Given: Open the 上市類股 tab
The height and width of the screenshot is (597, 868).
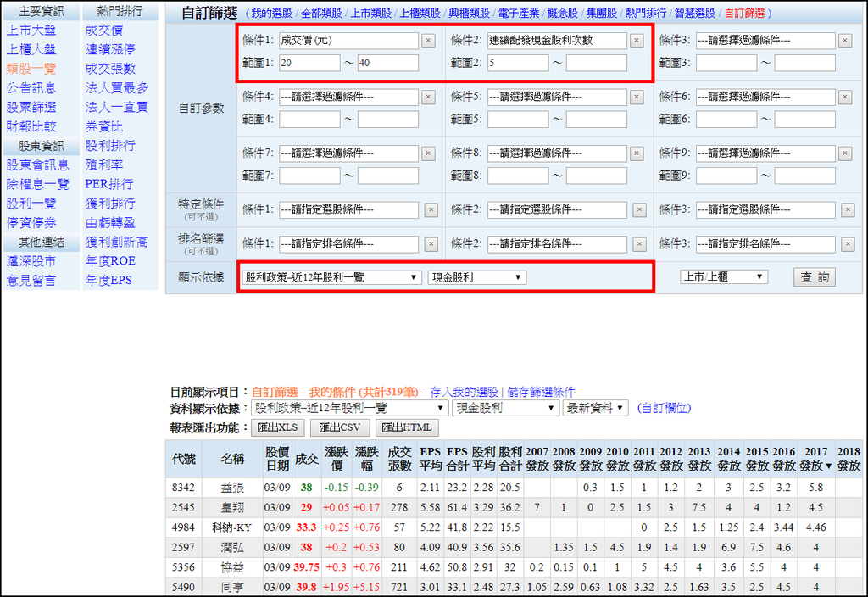Looking at the screenshot, I should 371,14.
